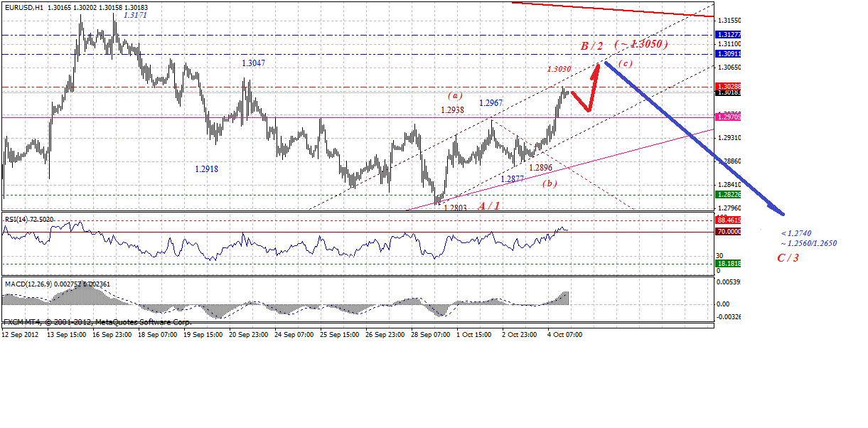The width and height of the screenshot is (868, 428).
Task: Click the ( ~ 1.3050 ) target label
Action: (x=642, y=44)
